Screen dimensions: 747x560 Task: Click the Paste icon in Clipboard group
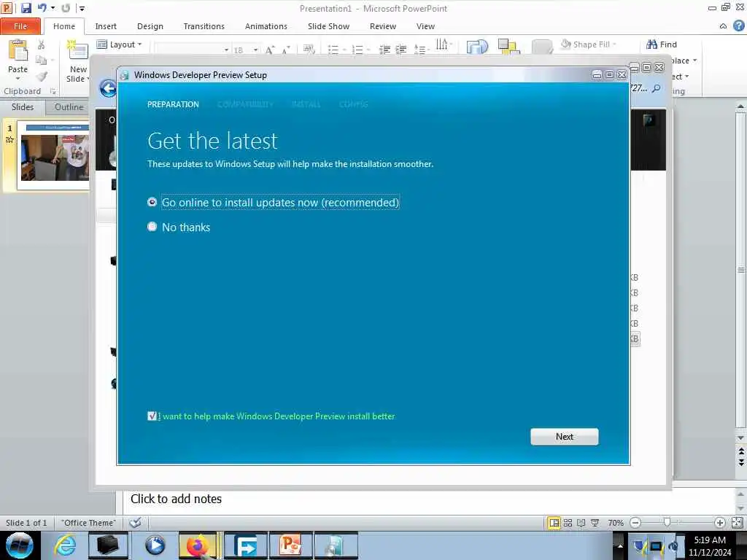click(18, 51)
